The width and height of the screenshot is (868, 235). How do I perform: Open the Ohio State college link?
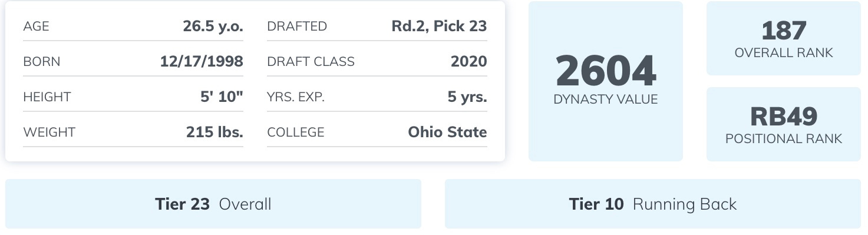click(x=447, y=133)
